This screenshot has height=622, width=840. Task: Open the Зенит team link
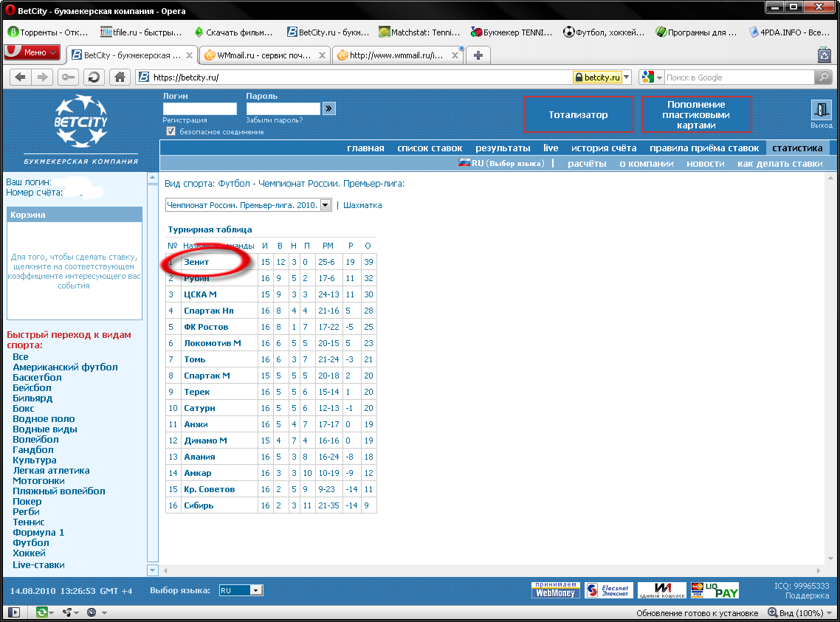click(196, 262)
